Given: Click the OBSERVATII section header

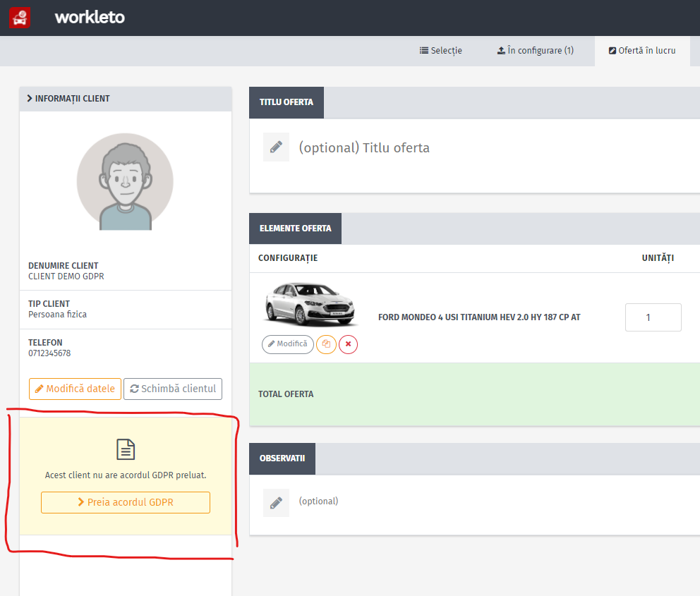Looking at the screenshot, I should tap(282, 458).
